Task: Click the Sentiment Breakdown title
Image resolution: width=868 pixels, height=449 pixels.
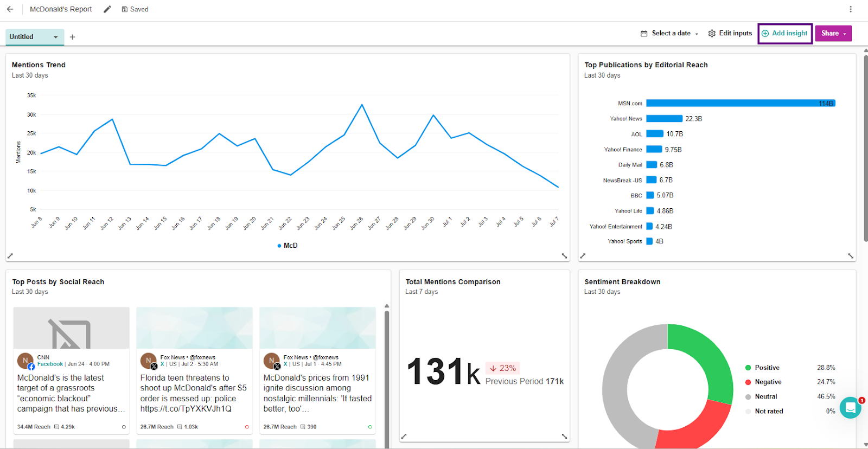Action: point(622,281)
